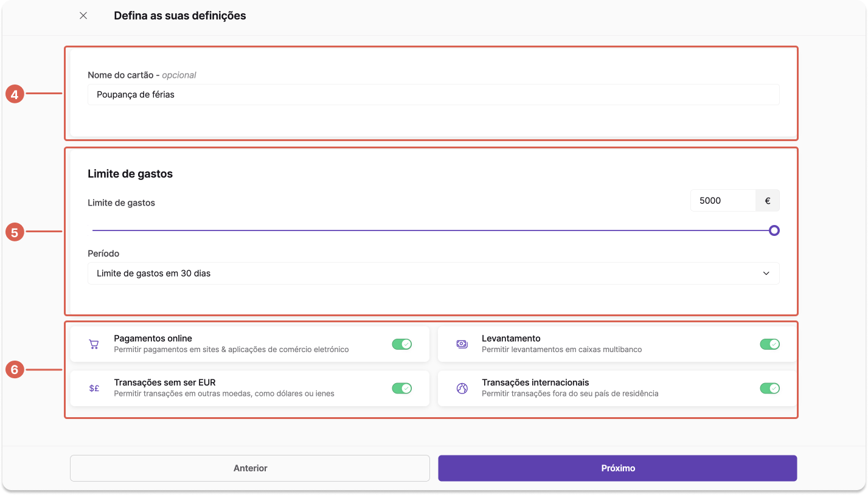Toggle Transações sem ser EUR switch
The image size is (868, 495).
point(402,389)
